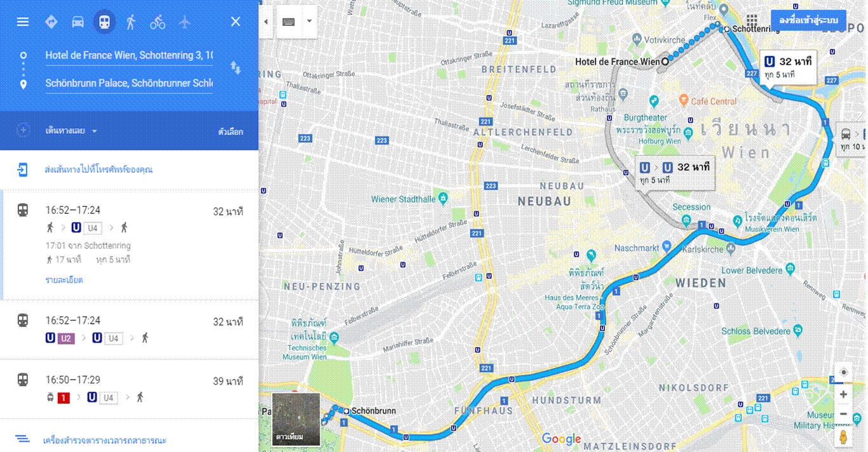
Task: Open input tools keyboard dropdown arrow
Action: (309, 21)
